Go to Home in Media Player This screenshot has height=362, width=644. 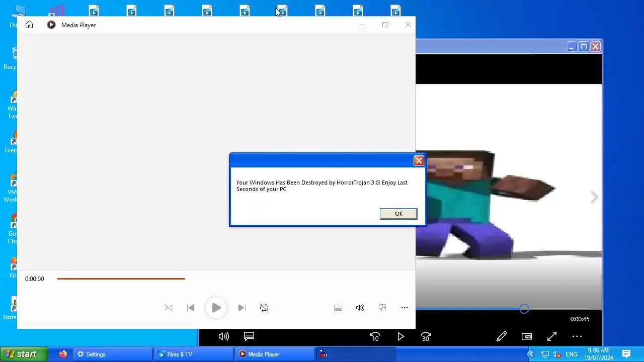coord(29,25)
